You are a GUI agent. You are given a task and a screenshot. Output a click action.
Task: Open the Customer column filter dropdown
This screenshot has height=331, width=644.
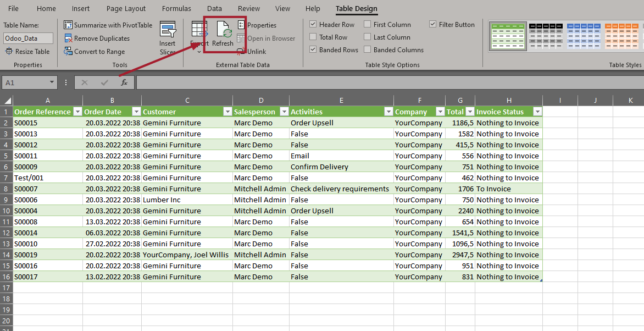point(227,111)
